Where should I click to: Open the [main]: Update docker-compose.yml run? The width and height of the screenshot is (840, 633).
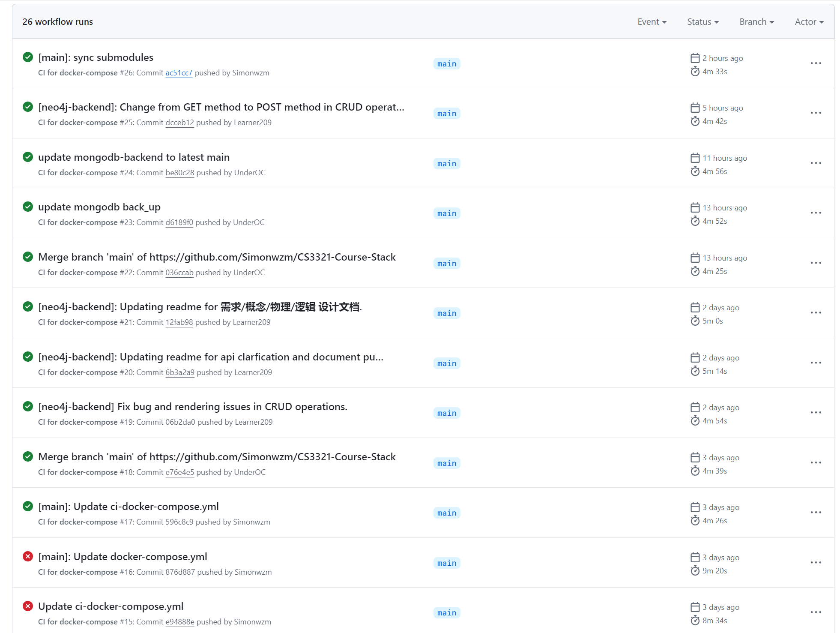tap(123, 557)
